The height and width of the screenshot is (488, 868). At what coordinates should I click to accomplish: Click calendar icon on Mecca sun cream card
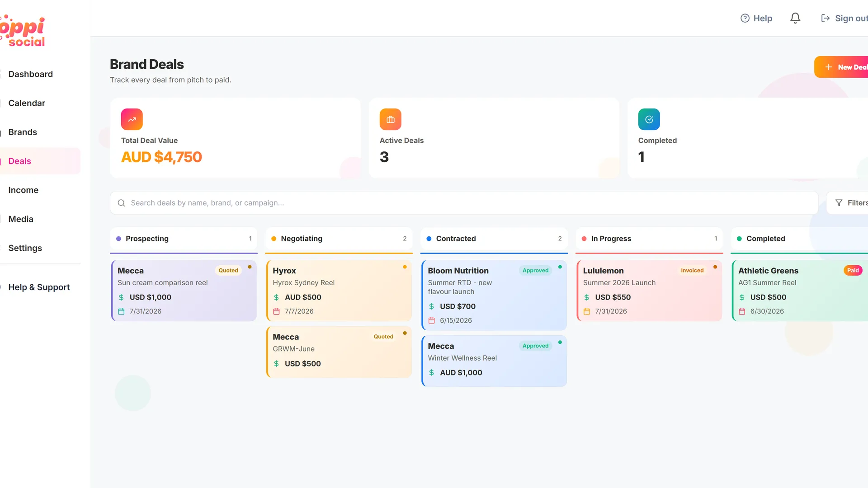pos(121,311)
